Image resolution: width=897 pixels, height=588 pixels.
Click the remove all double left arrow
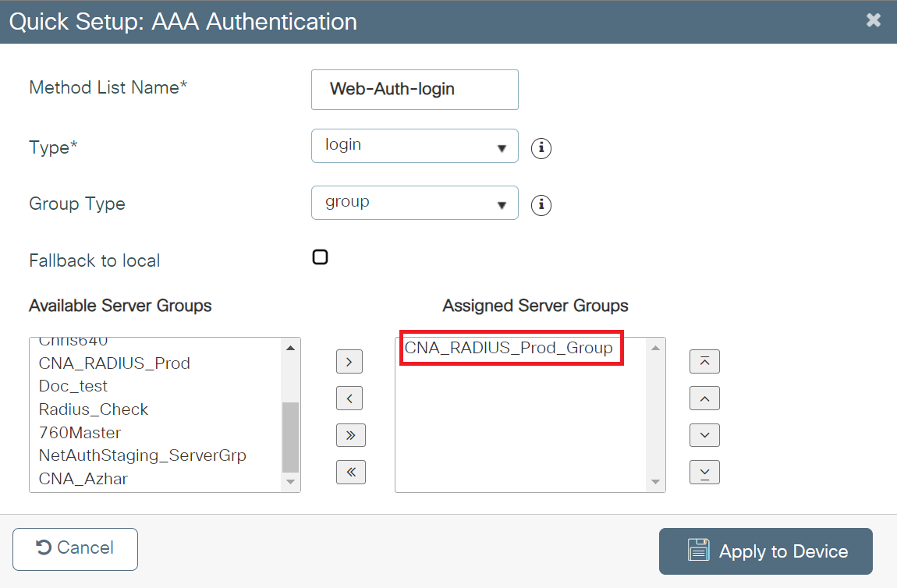pyautogui.click(x=349, y=472)
